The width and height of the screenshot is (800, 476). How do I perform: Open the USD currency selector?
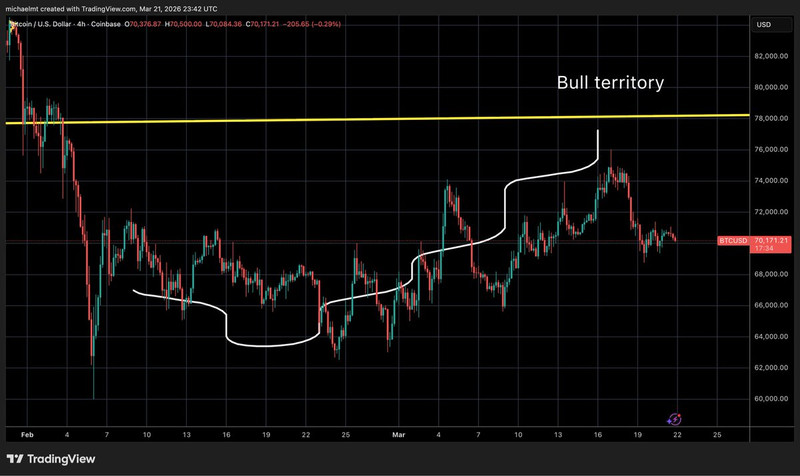point(764,24)
